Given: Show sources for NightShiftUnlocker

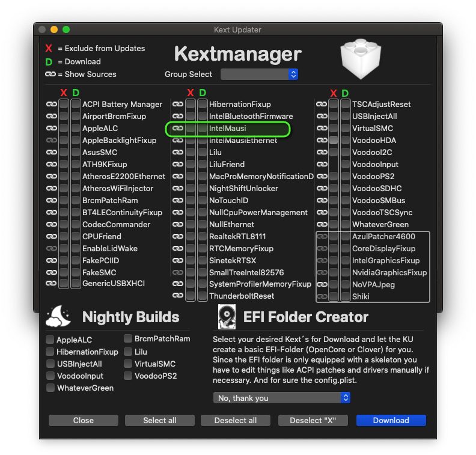Looking at the screenshot, I should click(x=178, y=188).
